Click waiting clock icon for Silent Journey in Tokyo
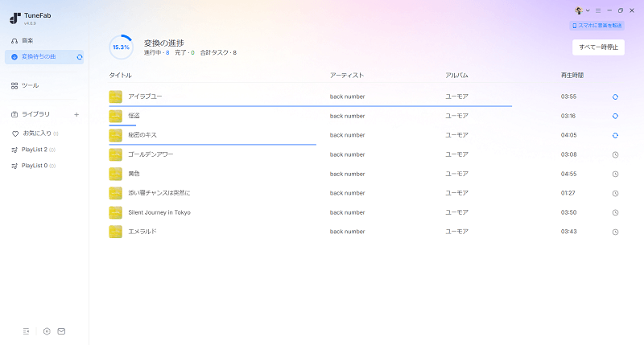The image size is (644, 345). tap(615, 212)
